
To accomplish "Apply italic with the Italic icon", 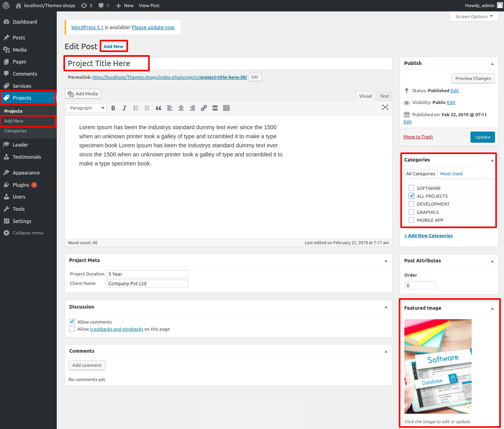I will 124,108.
